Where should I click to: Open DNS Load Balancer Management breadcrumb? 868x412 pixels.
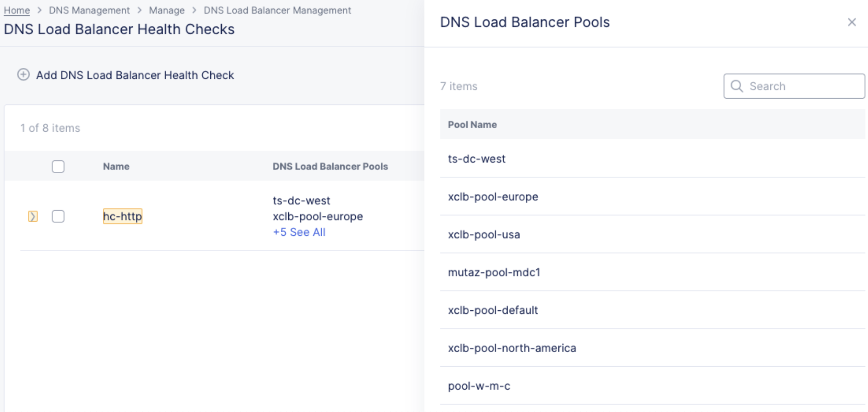point(277,10)
